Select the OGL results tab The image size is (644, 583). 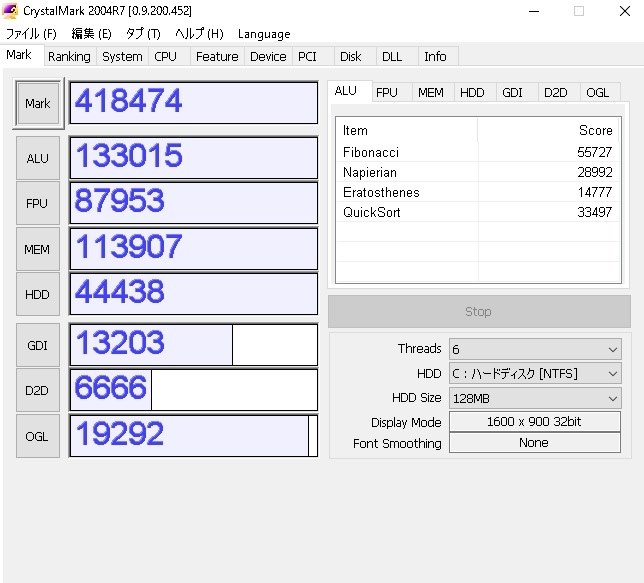coord(597,92)
